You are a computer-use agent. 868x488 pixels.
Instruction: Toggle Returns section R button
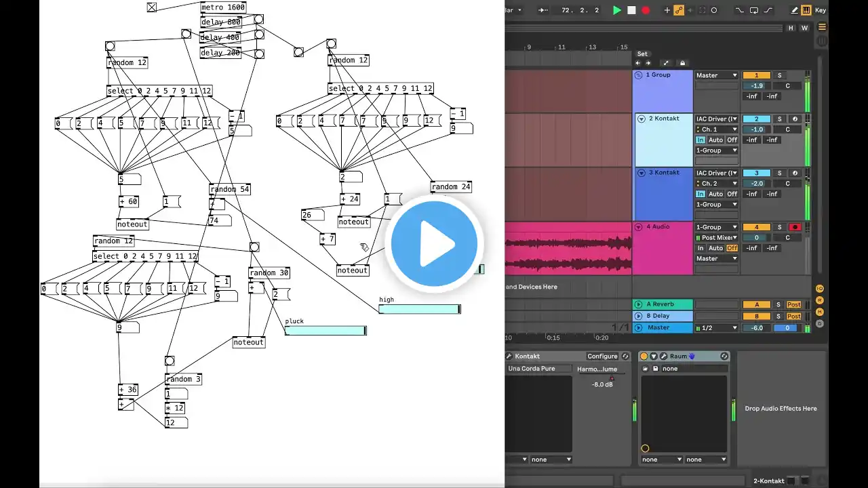click(x=820, y=300)
